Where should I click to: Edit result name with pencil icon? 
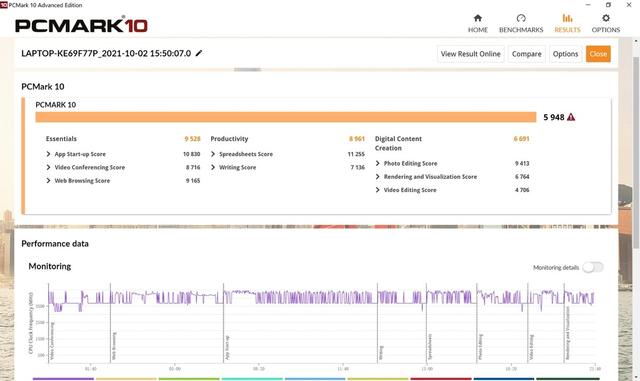click(199, 53)
